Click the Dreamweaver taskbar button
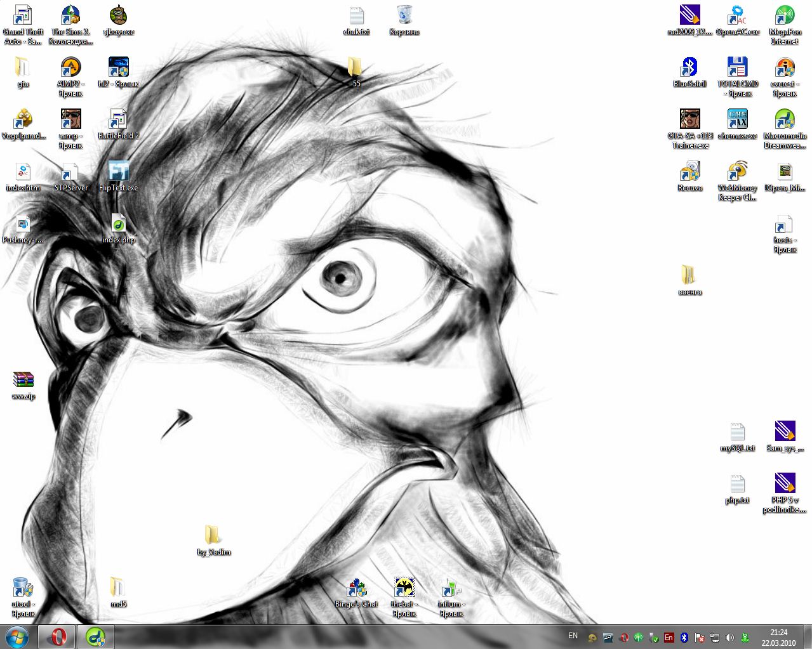The width and height of the screenshot is (812, 649). point(95,636)
